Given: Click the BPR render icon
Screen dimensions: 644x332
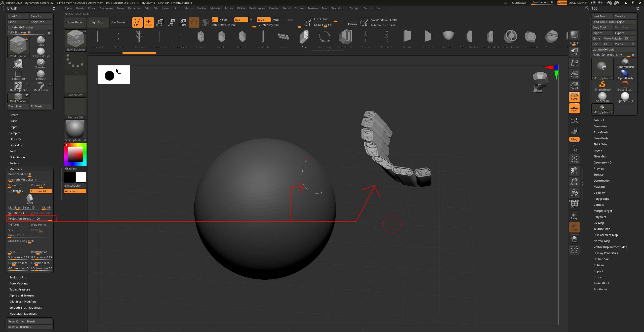Looking at the screenshot, I should tap(574, 35).
